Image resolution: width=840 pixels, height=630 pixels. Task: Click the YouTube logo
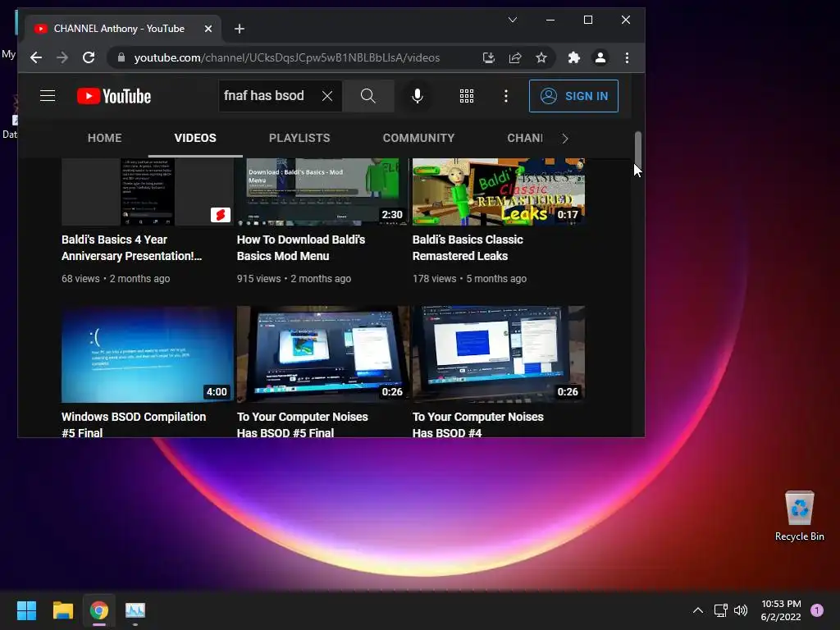tap(114, 96)
